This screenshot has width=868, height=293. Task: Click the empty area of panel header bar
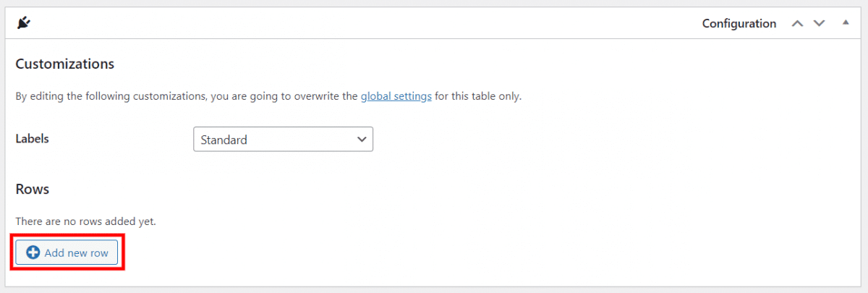(x=362, y=23)
